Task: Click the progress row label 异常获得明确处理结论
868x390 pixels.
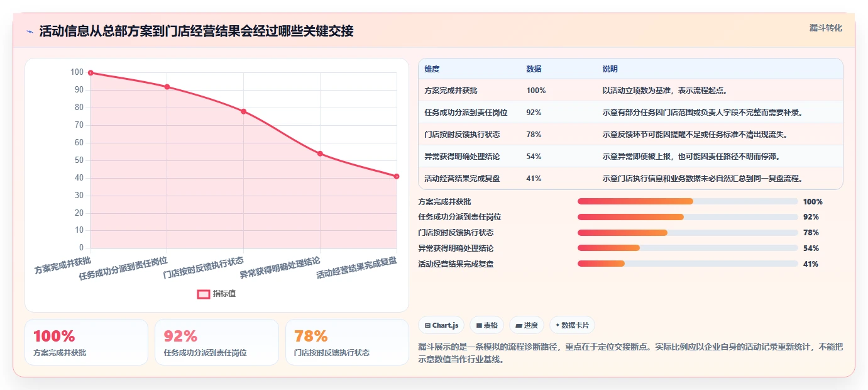Action: click(456, 248)
